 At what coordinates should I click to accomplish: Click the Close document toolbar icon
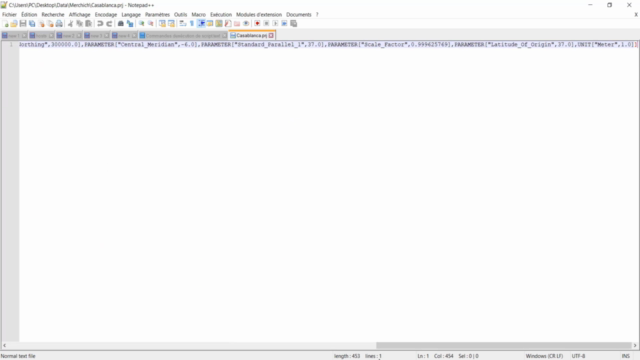point(41,24)
